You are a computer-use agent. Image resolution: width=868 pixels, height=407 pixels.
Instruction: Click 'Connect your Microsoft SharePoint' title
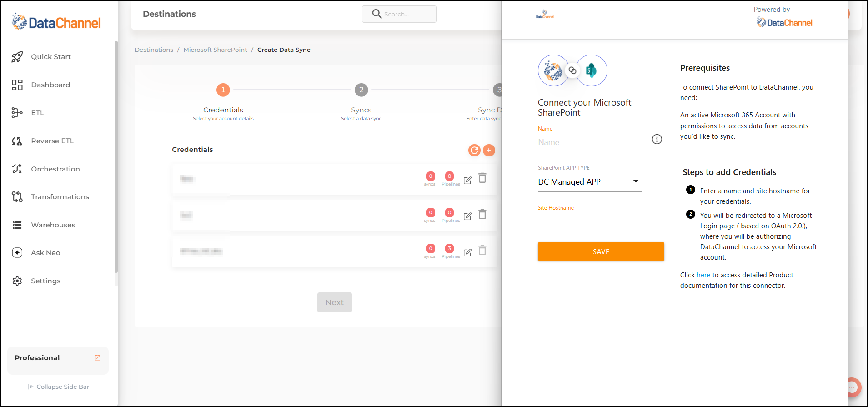pyautogui.click(x=584, y=108)
